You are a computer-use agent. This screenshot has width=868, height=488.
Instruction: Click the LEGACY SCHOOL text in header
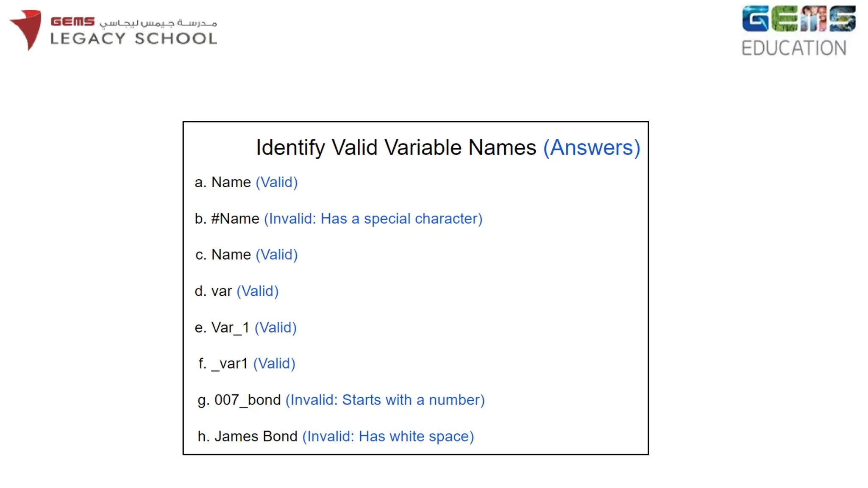coord(134,39)
